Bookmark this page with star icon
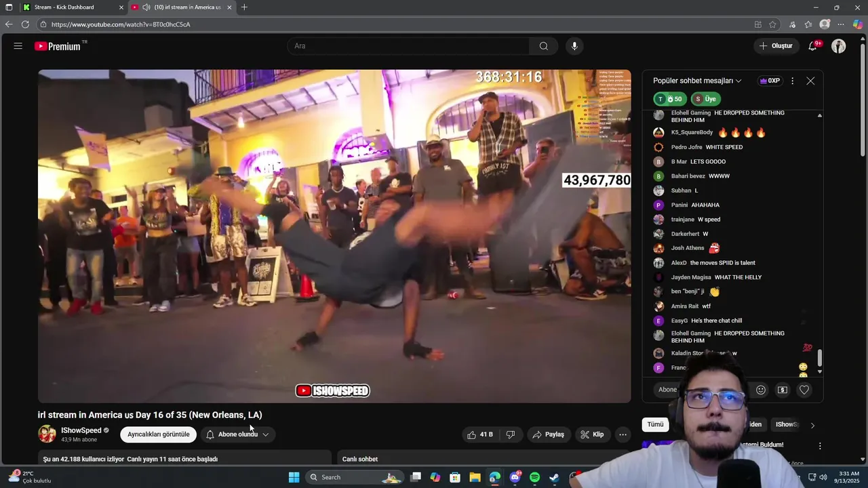Screen dimensions: 868x488 pos(773,24)
